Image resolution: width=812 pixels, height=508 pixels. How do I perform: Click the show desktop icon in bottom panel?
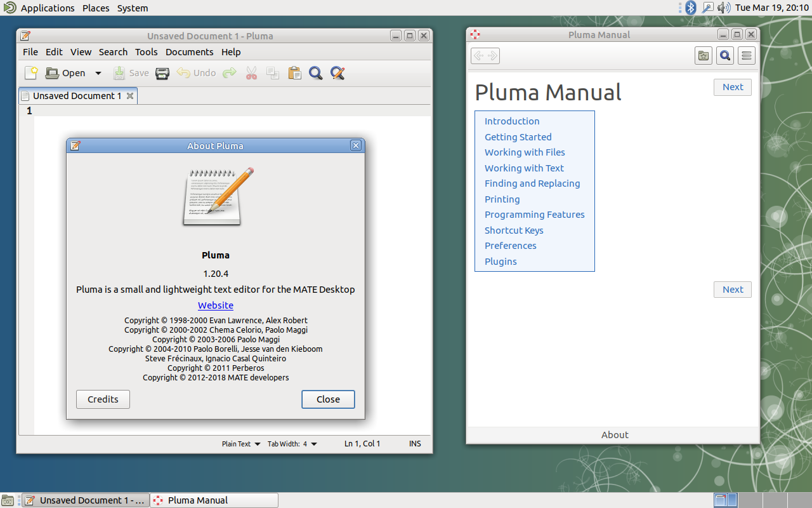8,500
